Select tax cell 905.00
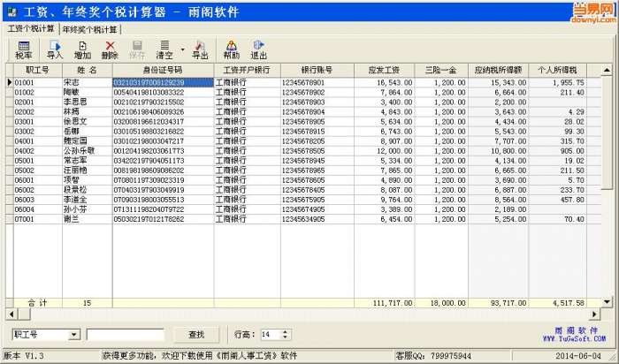619x364 pixels. click(x=557, y=151)
